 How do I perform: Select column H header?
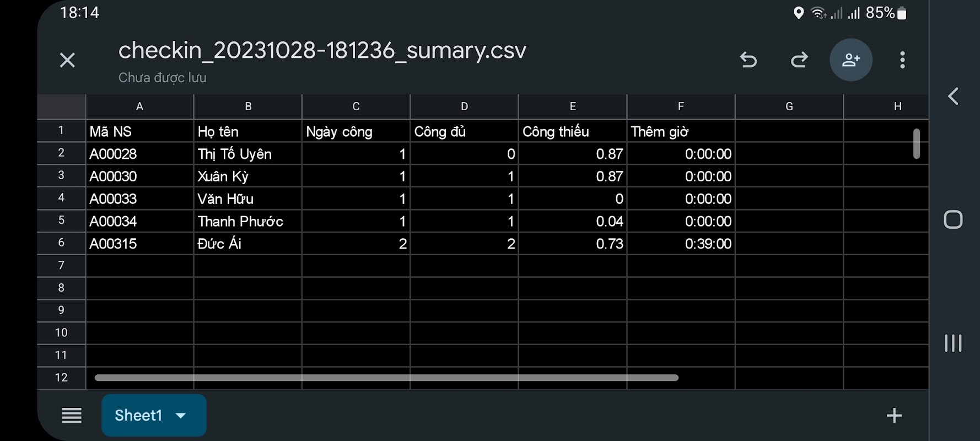(886, 106)
